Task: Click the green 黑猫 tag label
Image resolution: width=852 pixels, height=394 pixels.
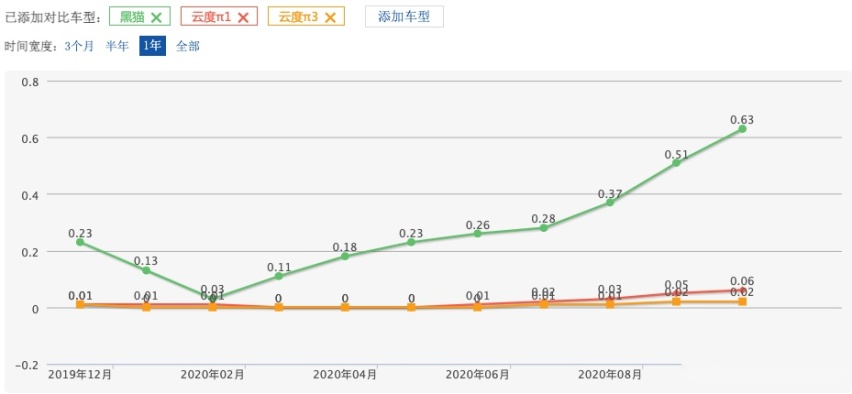Action: point(133,17)
